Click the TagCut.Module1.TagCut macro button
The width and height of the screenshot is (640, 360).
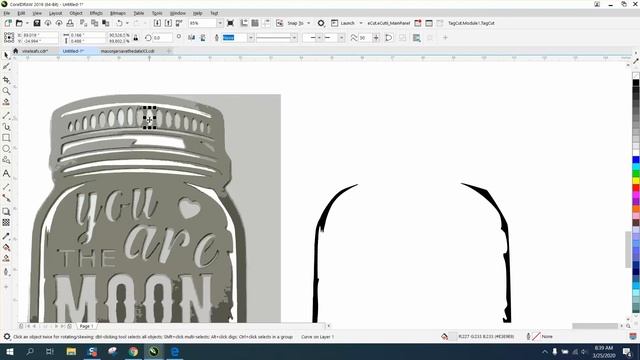471,23
